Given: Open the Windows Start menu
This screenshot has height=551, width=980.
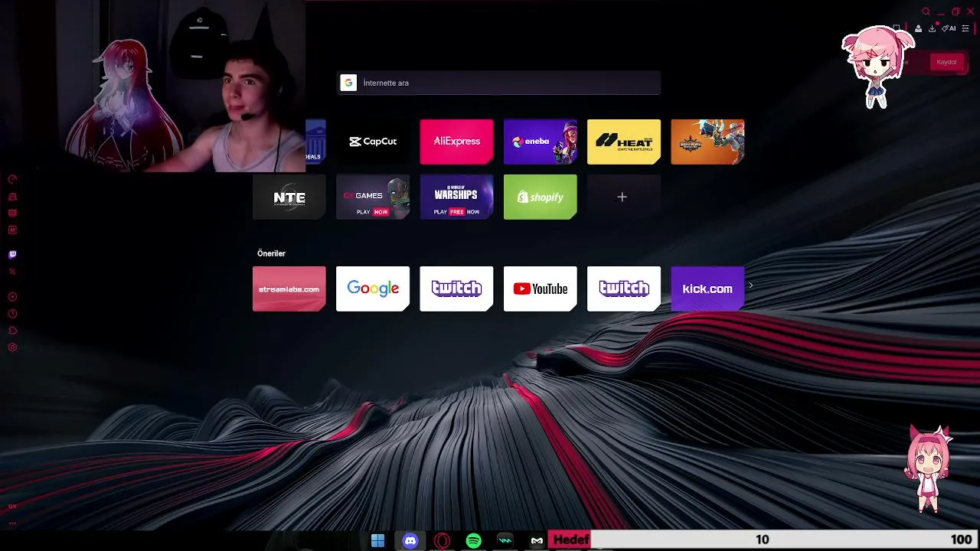Looking at the screenshot, I should 377,541.
